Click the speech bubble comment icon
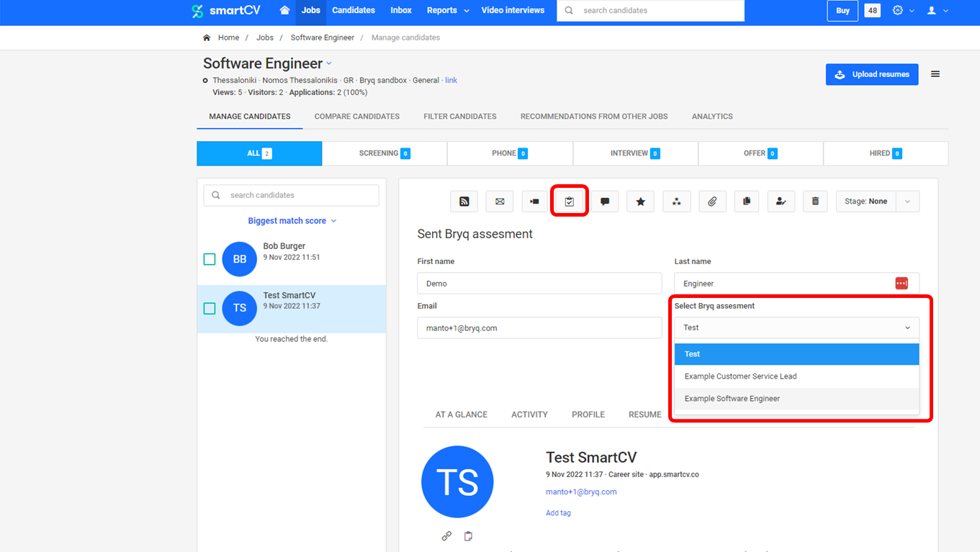This screenshot has width=980, height=552. pyautogui.click(x=605, y=202)
